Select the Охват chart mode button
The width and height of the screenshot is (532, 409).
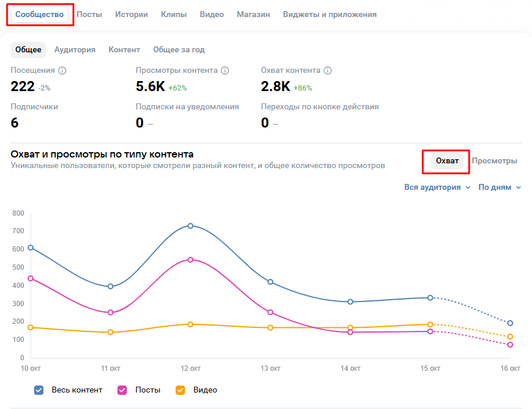click(x=447, y=161)
